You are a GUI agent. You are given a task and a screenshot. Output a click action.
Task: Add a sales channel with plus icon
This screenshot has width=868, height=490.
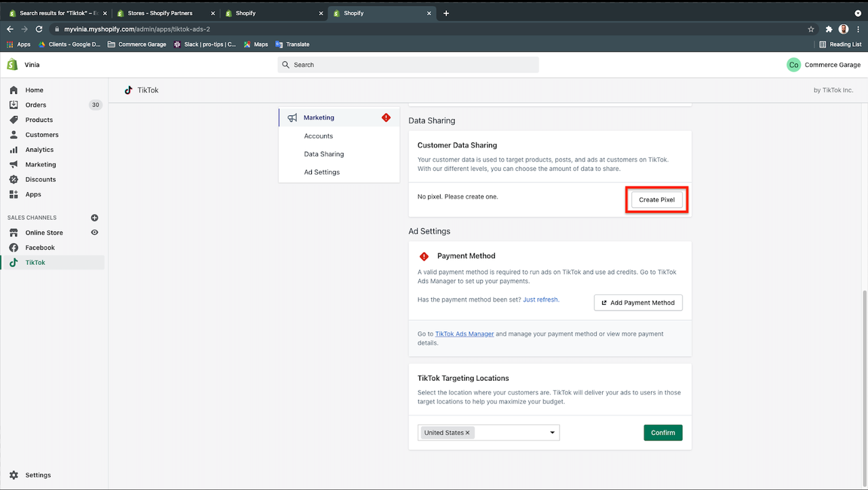coord(94,218)
